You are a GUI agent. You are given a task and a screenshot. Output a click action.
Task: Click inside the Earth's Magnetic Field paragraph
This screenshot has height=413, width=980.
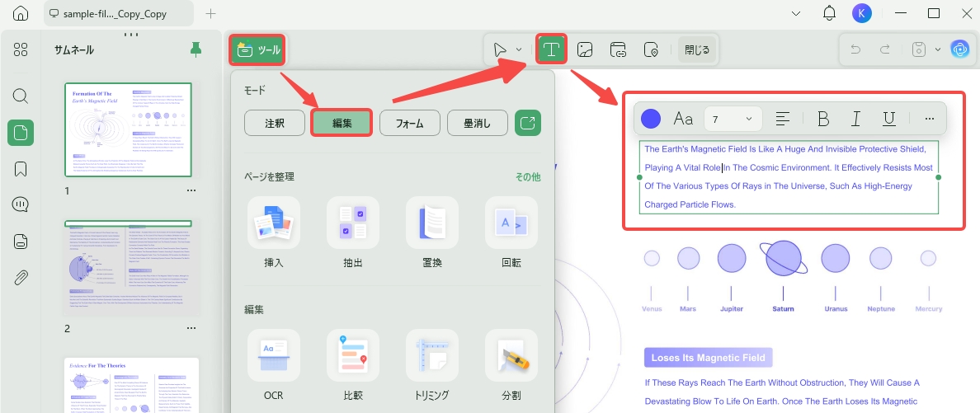point(789,176)
